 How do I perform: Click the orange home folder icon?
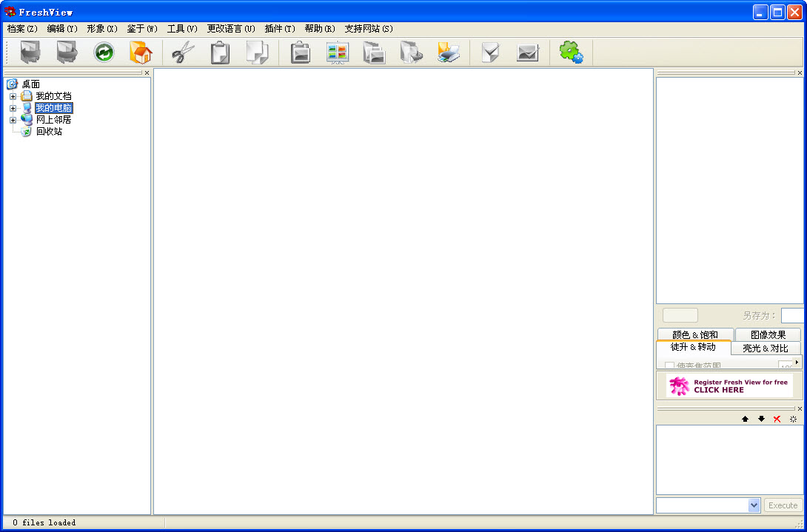point(140,53)
